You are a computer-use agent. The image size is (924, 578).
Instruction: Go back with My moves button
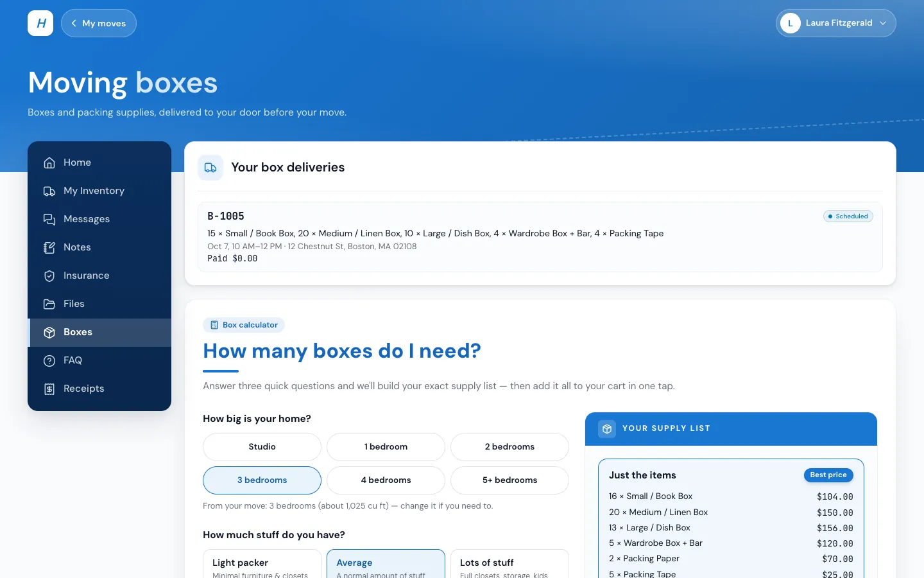(99, 23)
